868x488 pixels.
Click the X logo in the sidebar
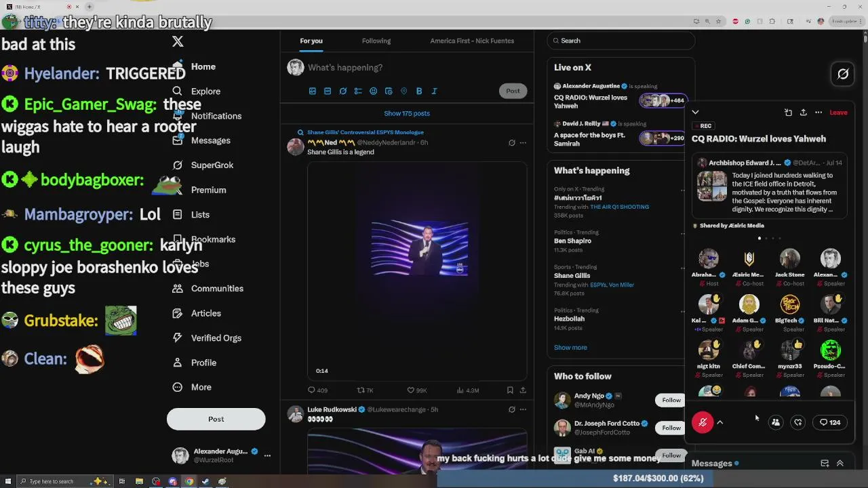coord(178,41)
